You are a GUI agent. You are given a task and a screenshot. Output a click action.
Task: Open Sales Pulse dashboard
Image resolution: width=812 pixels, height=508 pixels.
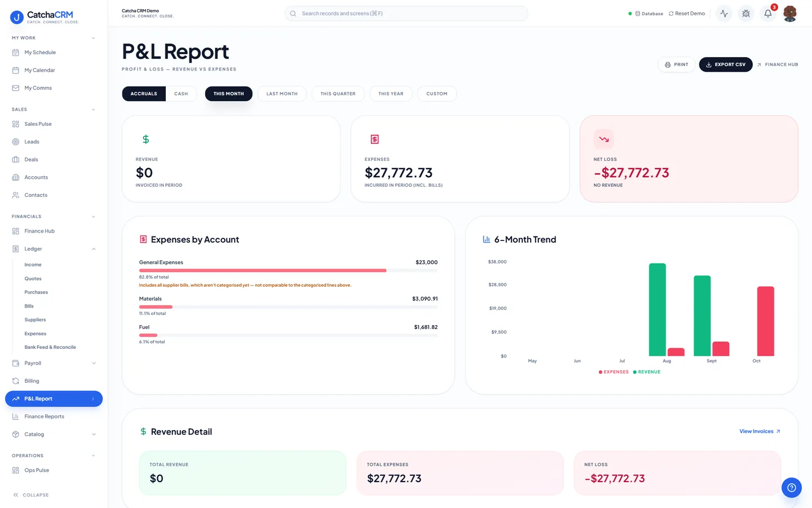point(54,124)
